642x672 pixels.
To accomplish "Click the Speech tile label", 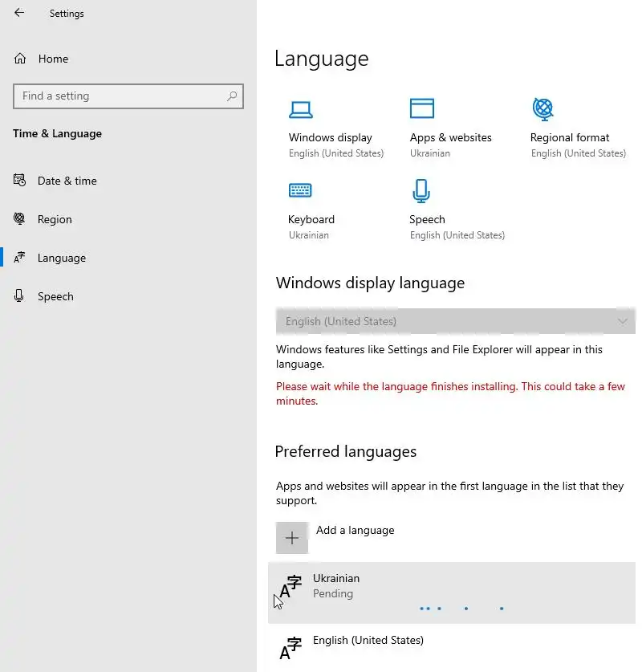I will 427,219.
